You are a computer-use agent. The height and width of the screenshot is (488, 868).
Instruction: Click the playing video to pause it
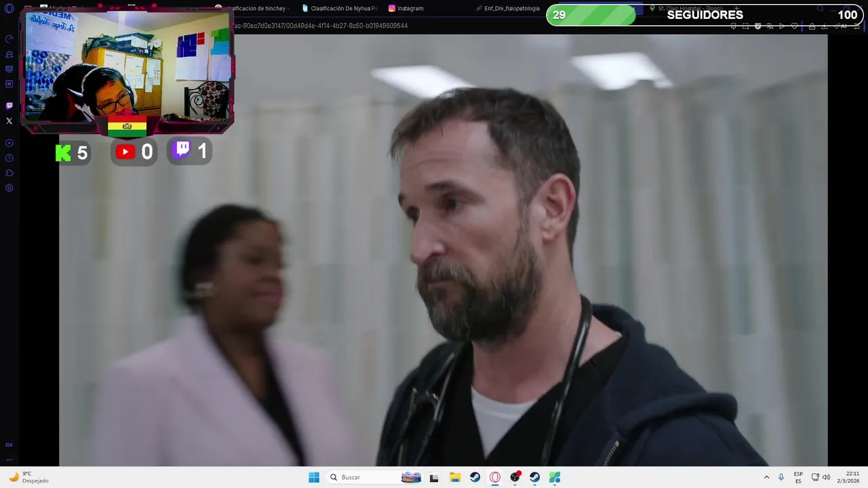coord(443,250)
